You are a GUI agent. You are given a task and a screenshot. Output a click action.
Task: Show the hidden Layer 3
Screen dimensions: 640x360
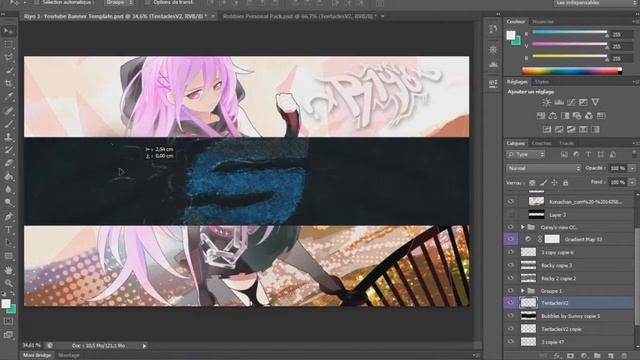pyautogui.click(x=511, y=214)
